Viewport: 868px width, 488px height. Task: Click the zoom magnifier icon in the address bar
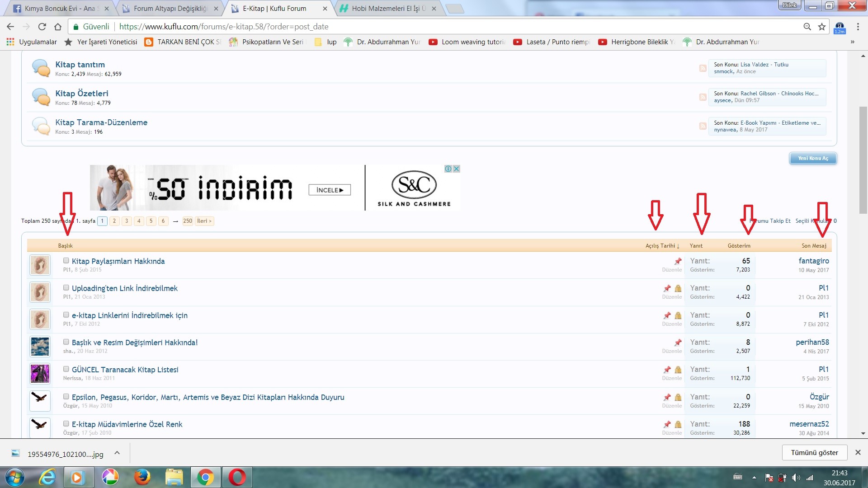pyautogui.click(x=807, y=27)
